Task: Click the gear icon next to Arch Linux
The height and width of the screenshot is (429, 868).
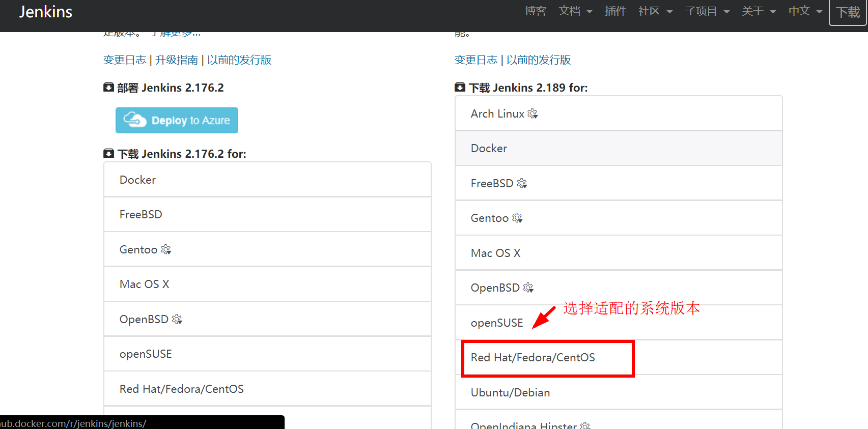Action: 533,113
